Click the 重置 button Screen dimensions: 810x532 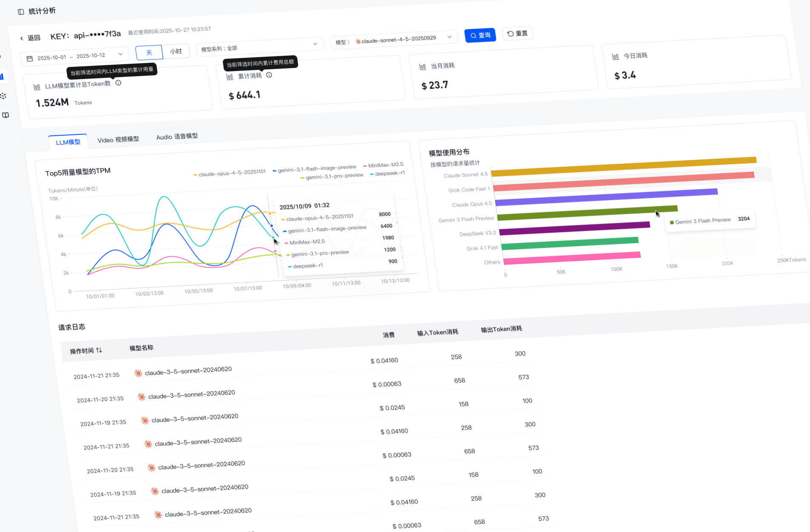[x=517, y=34]
